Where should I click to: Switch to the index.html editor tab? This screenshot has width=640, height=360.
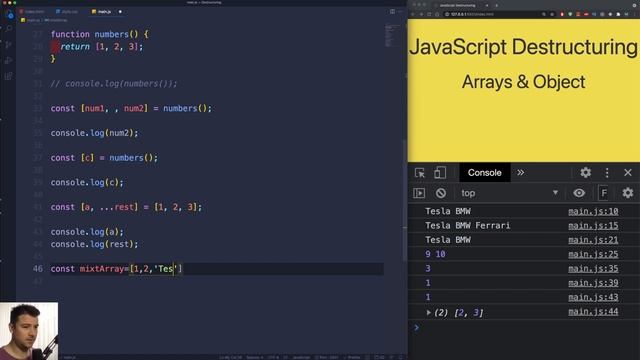(x=32, y=11)
